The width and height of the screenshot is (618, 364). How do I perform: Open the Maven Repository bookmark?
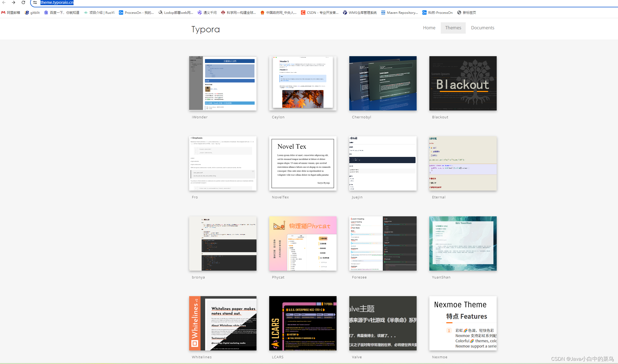point(400,12)
